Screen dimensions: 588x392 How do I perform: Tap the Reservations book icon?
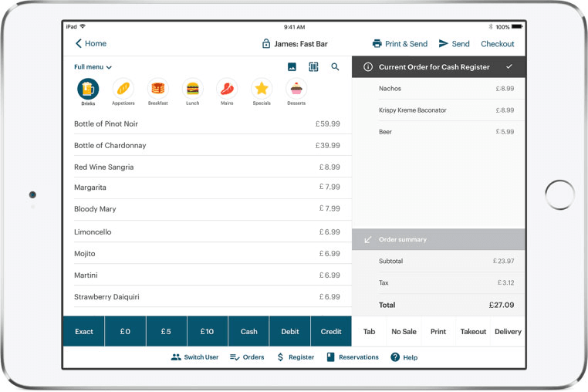click(x=330, y=357)
